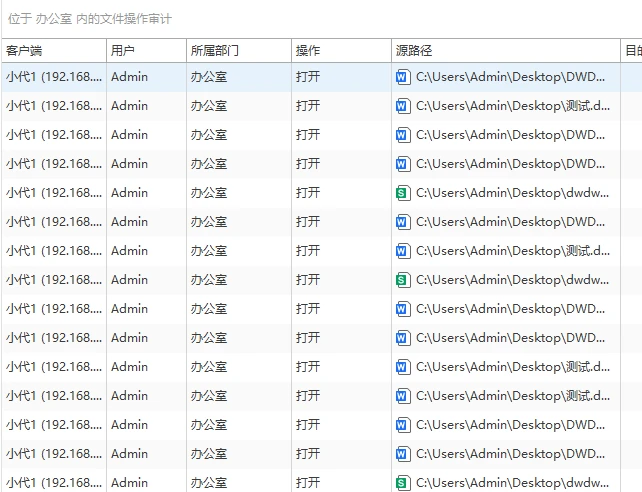
Task: Click the Word icon in the sixth row
Action: point(402,222)
